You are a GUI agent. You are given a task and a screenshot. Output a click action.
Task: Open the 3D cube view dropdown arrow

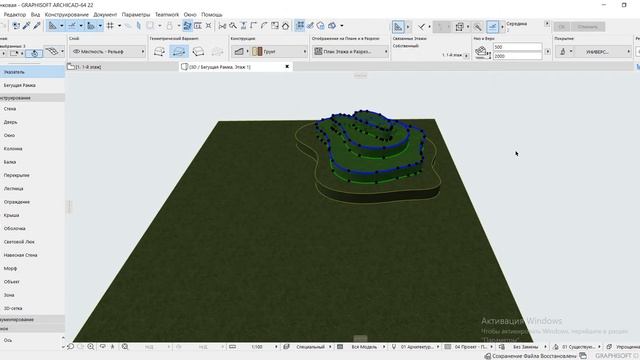[342, 26]
